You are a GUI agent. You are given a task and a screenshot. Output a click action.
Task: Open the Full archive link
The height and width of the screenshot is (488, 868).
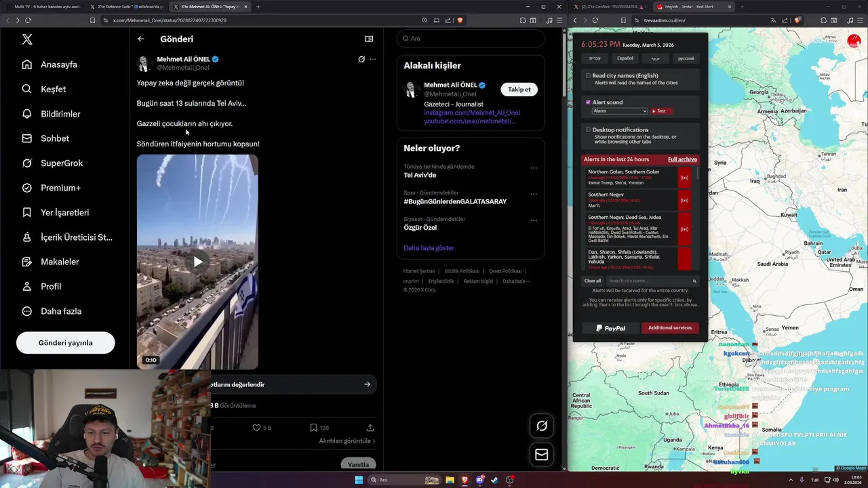[682, 159]
